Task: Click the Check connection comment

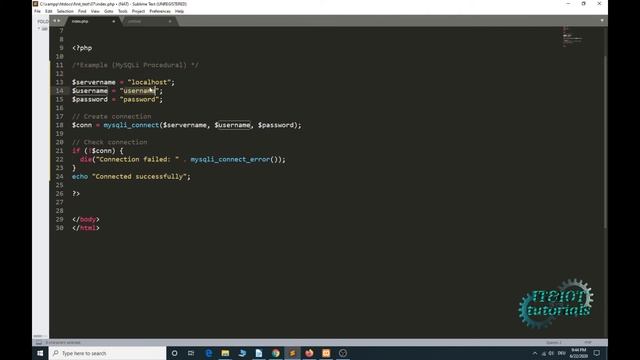Action: tap(109, 142)
